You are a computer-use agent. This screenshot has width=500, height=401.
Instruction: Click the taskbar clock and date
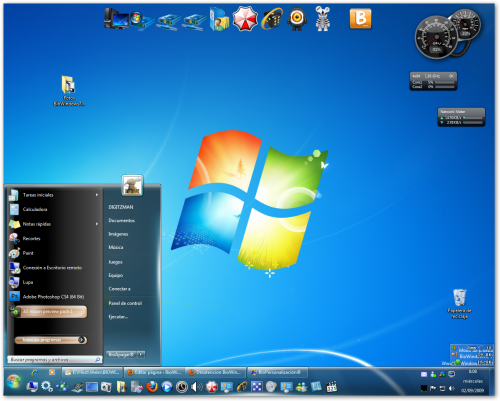473,381
